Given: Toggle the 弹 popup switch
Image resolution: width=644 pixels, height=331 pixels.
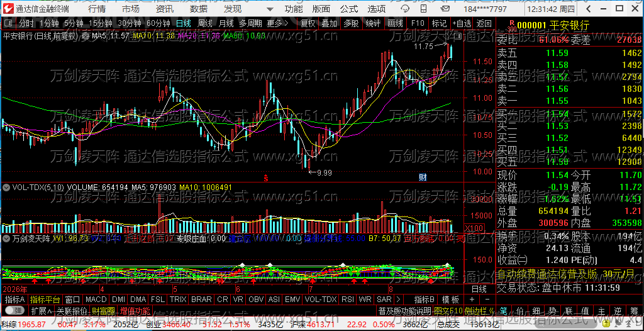Looking at the screenshot, I should click(14, 310).
